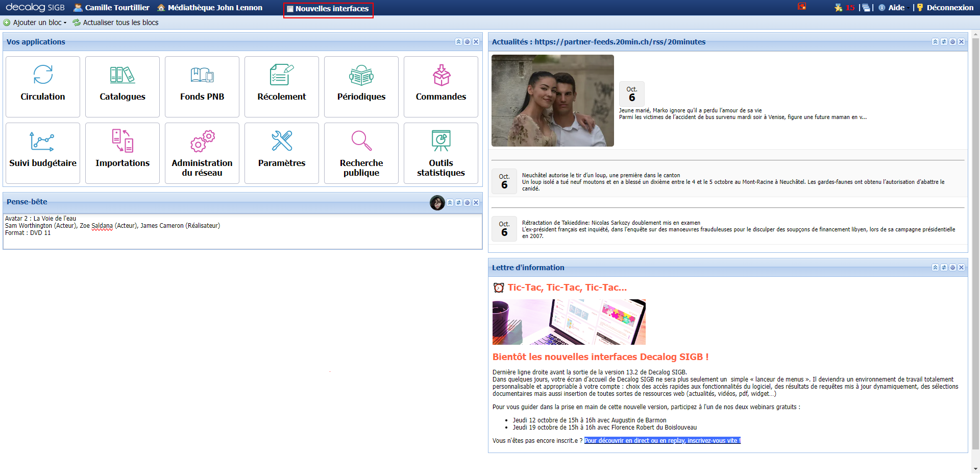
Task: Open Recherche publique
Action: point(361,153)
